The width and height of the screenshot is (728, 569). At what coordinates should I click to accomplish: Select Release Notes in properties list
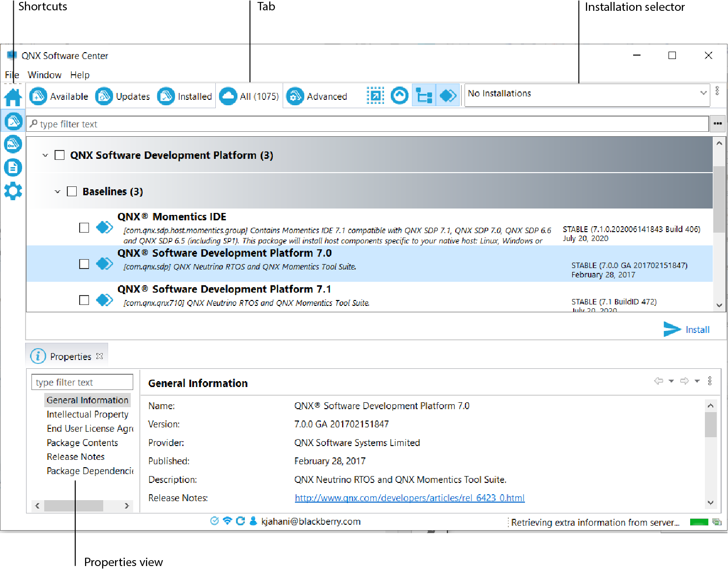(75, 456)
